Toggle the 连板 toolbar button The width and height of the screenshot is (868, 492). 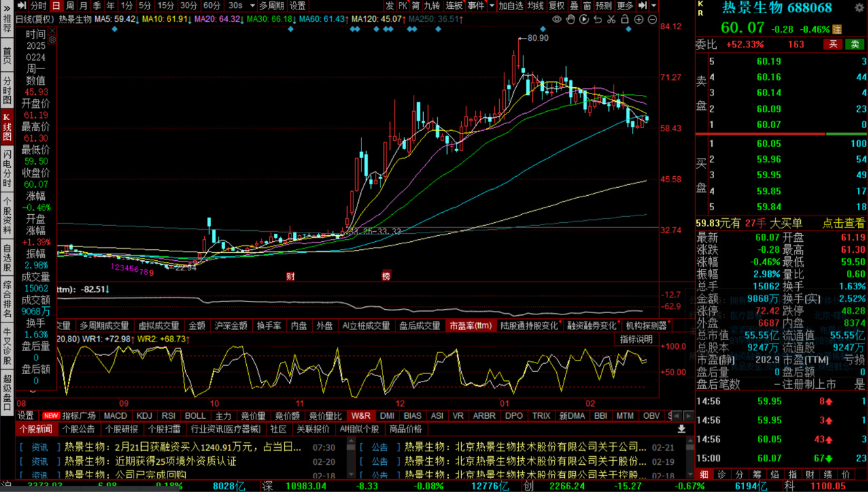[x=454, y=5]
